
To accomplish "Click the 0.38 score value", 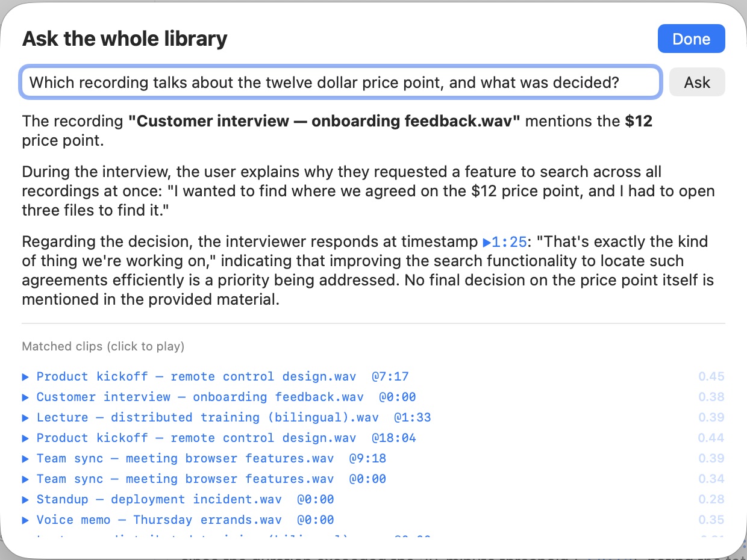I will (x=711, y=397).
